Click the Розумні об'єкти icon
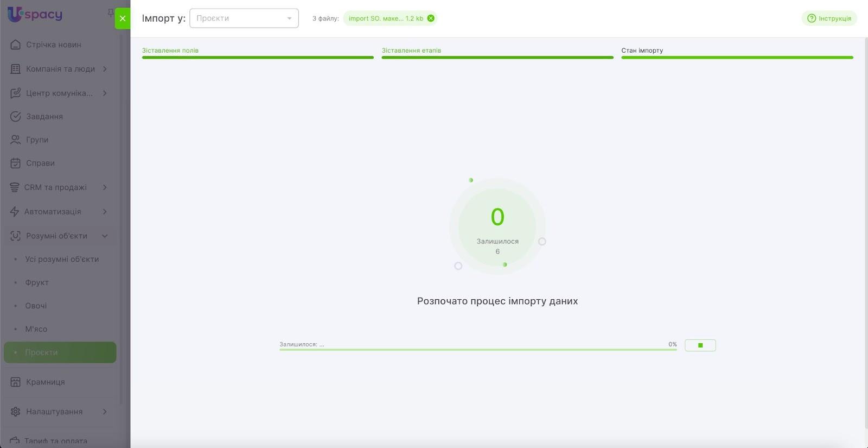The height and width of the screenshot is (448, 868). pos(16,236)
